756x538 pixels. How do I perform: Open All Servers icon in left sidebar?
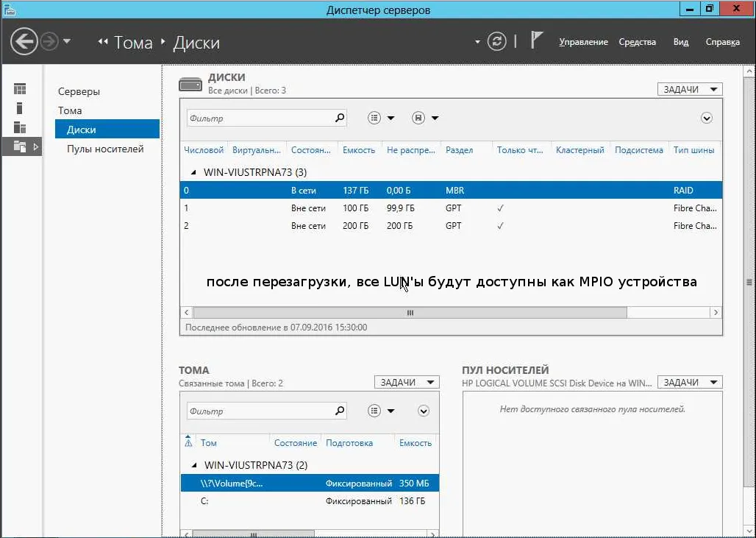point(20,127)
